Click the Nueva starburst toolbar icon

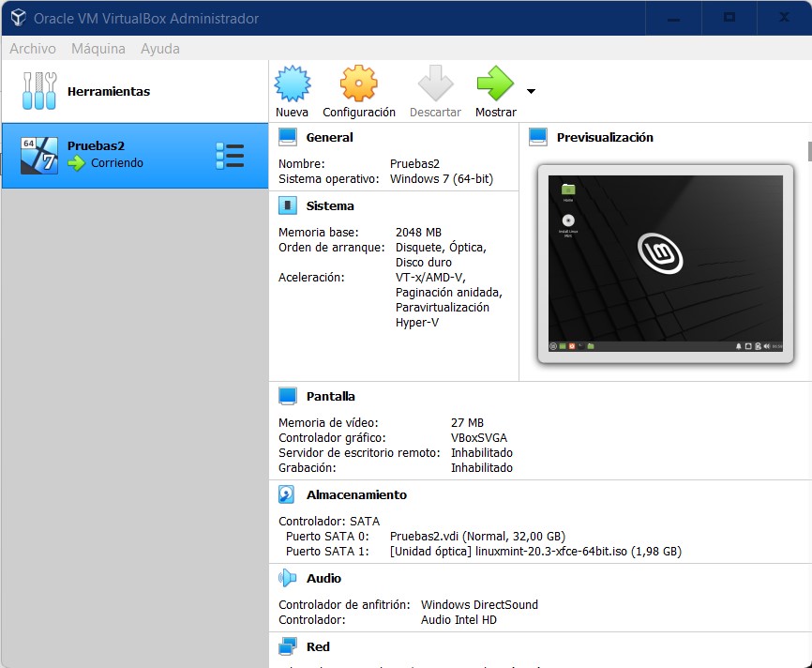click(x=292, y=84)
